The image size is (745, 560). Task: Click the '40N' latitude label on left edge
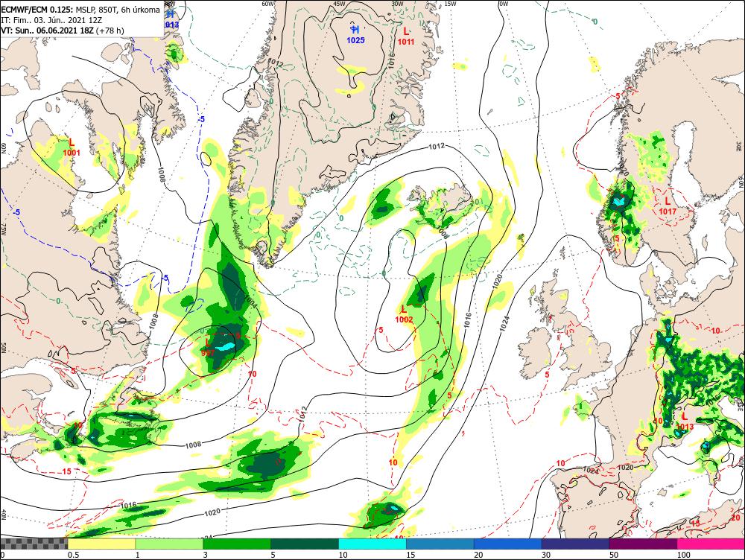click(x=4, y=515)
